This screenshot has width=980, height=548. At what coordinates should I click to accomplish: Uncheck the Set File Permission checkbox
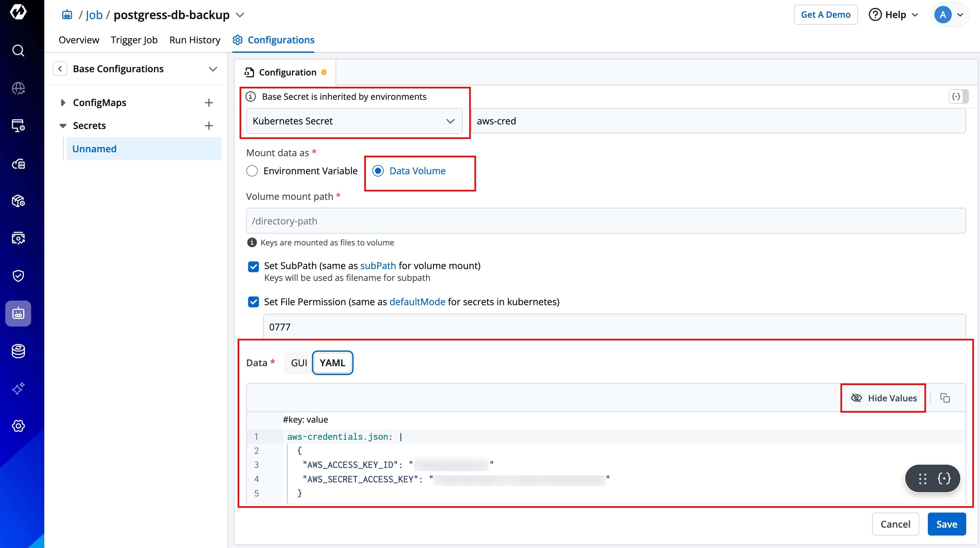[x=254, y=302]
